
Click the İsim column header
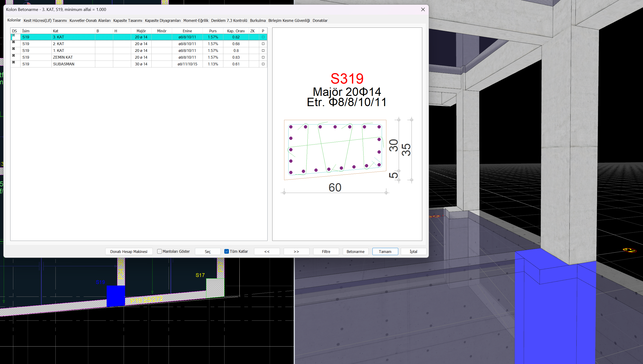[x=36, y=31]
